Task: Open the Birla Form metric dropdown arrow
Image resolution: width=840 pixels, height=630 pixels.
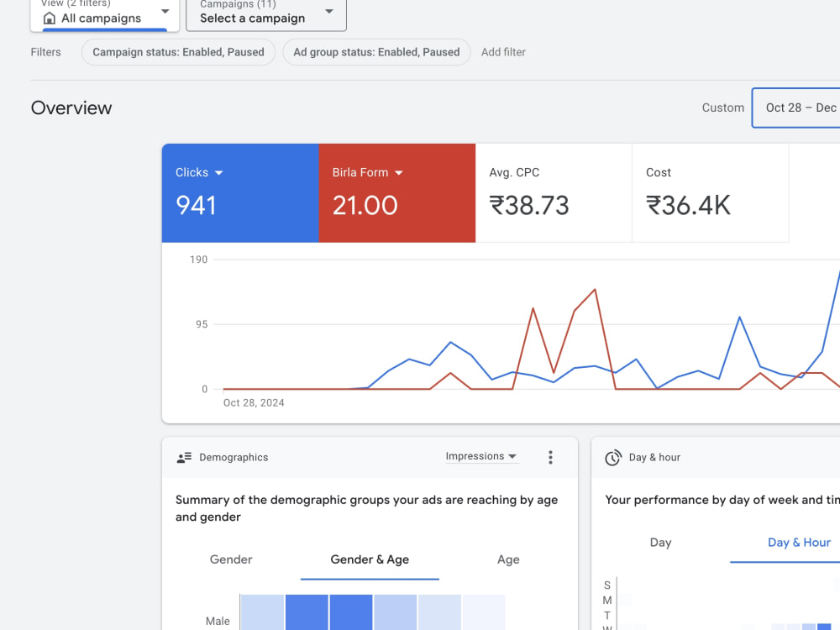Action: pyautogui.click(x=398, y=172)
